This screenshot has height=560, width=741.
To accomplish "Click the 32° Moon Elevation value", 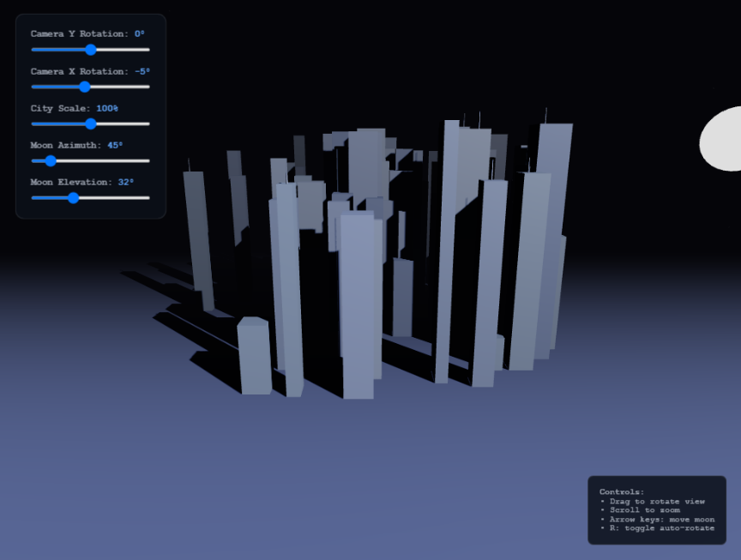I will tap(125, 182).
